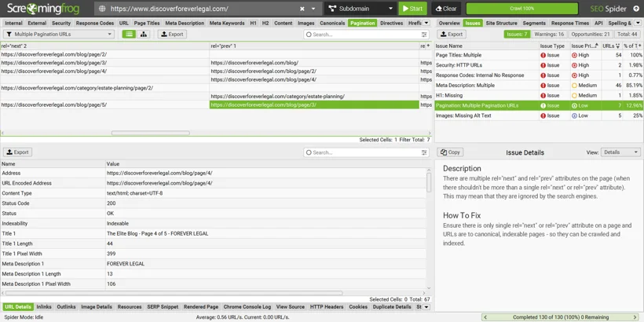Switch to the Internal tab
This screenshot has width=644, height=322.
(13, 23)
